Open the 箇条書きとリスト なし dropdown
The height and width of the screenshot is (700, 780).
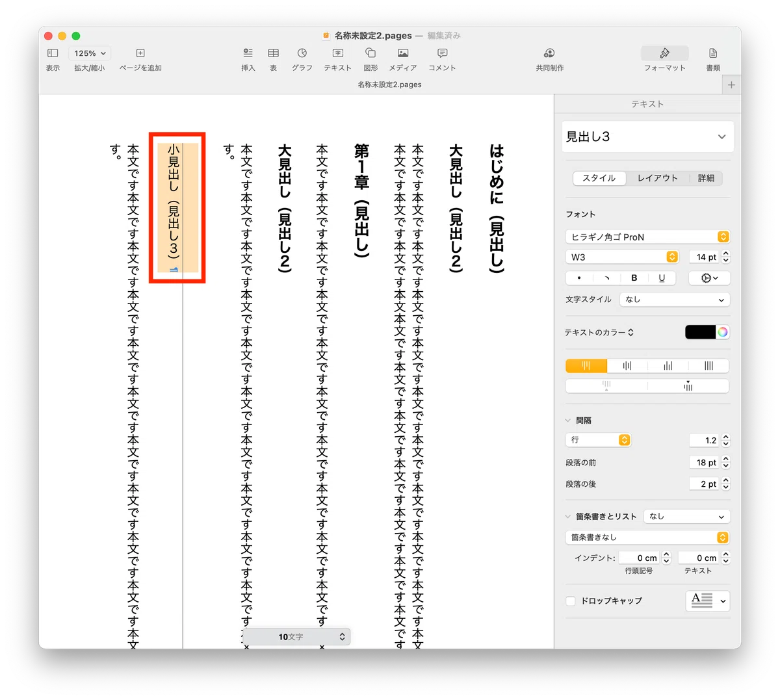tap(686, 516)
